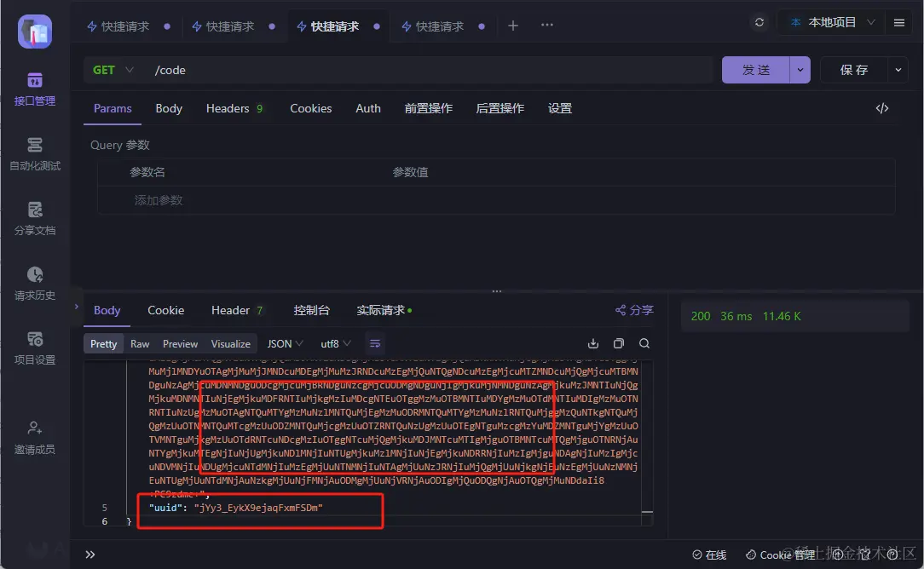Click the /code URL input field
The width and height of the screenshot is (924, 569).
(x=430, y=70)
